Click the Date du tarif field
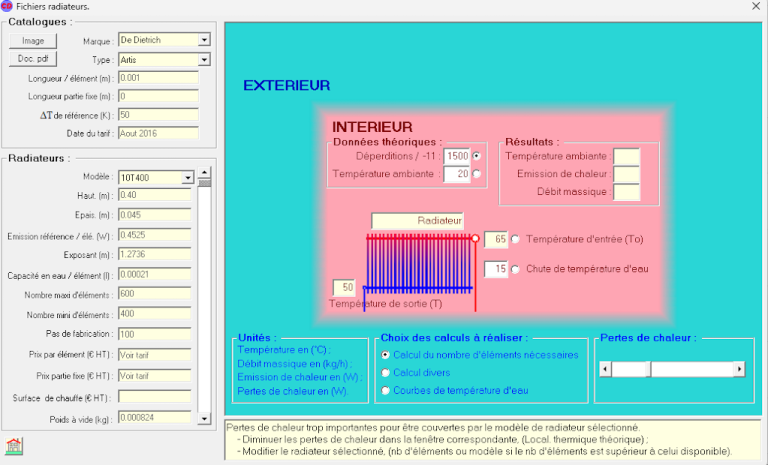Screen dimensions: 768x465 pyautogui.click(x=159, y=133)
